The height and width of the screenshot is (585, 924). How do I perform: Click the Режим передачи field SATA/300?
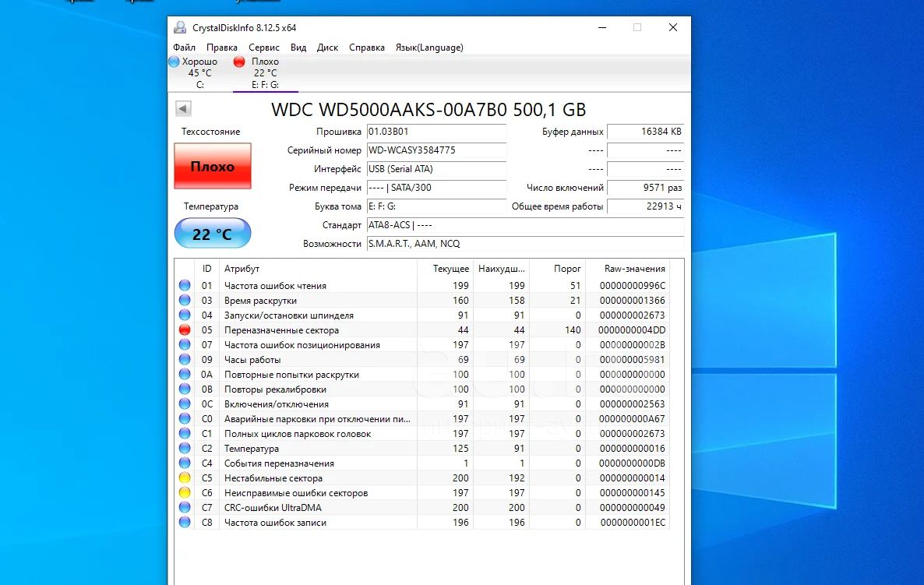tap(436, 188)
